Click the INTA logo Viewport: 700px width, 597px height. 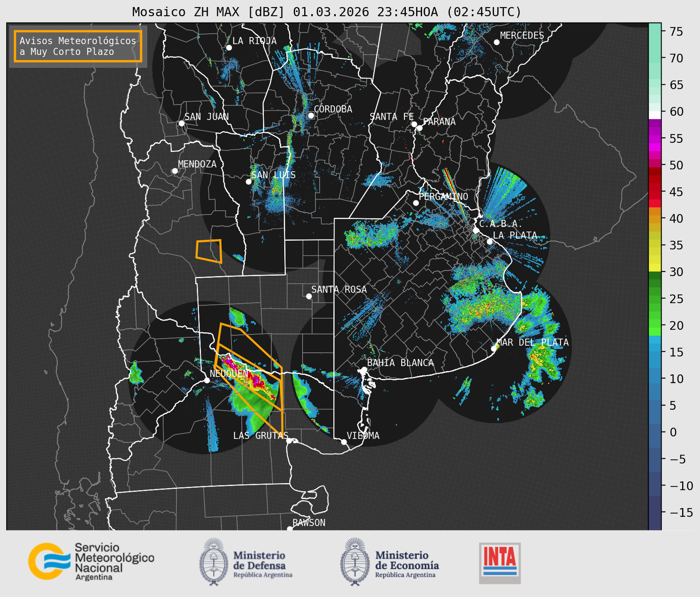click(500, 563)
